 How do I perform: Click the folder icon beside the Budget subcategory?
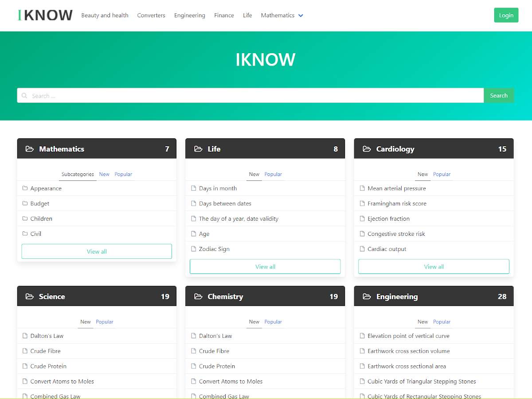click(x=25, y=203)
